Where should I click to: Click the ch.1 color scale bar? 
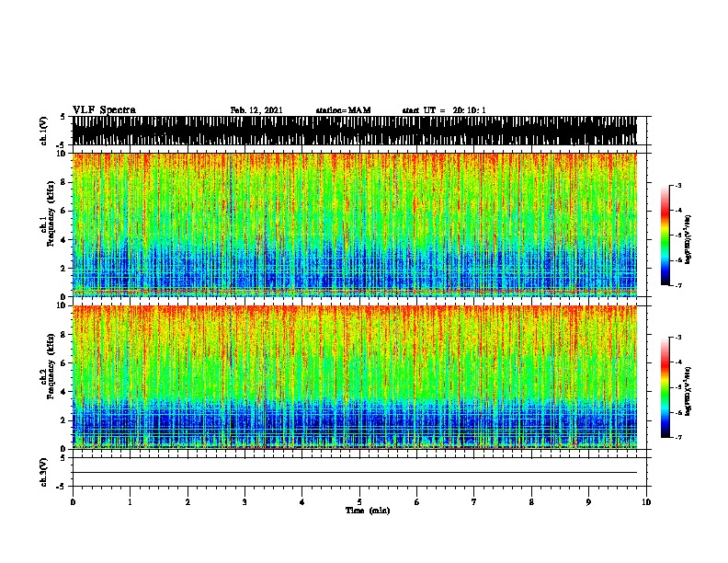click(x=665, y=236)
